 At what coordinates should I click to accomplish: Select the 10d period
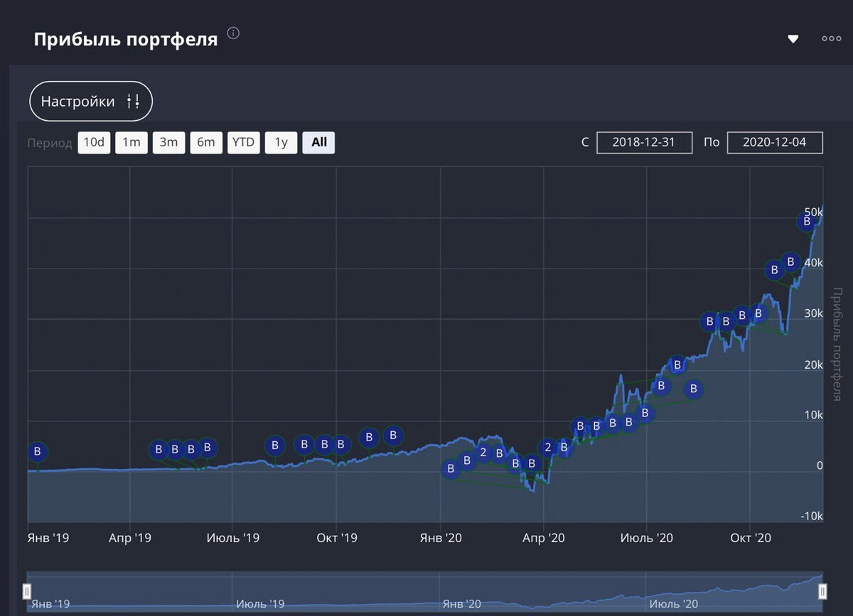(x=94, y=143)
